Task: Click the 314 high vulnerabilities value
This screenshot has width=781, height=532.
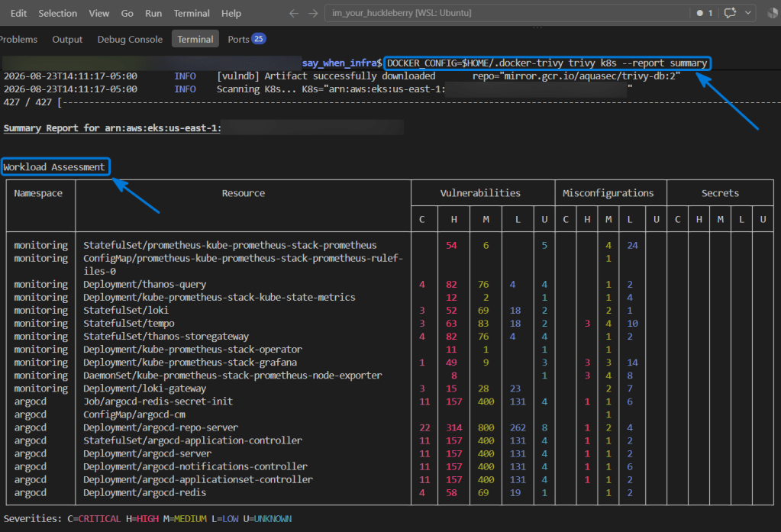Action: point(453,427)
